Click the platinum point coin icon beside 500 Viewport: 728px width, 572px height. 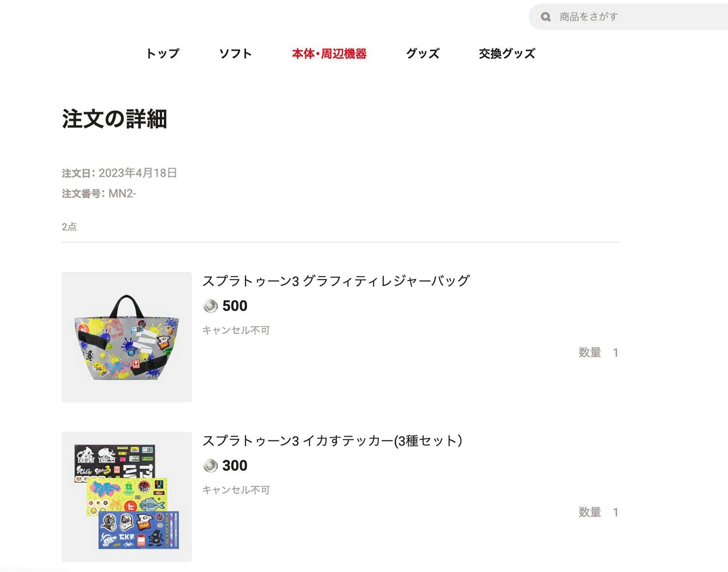pyautogui.click(x=210, y=306)
